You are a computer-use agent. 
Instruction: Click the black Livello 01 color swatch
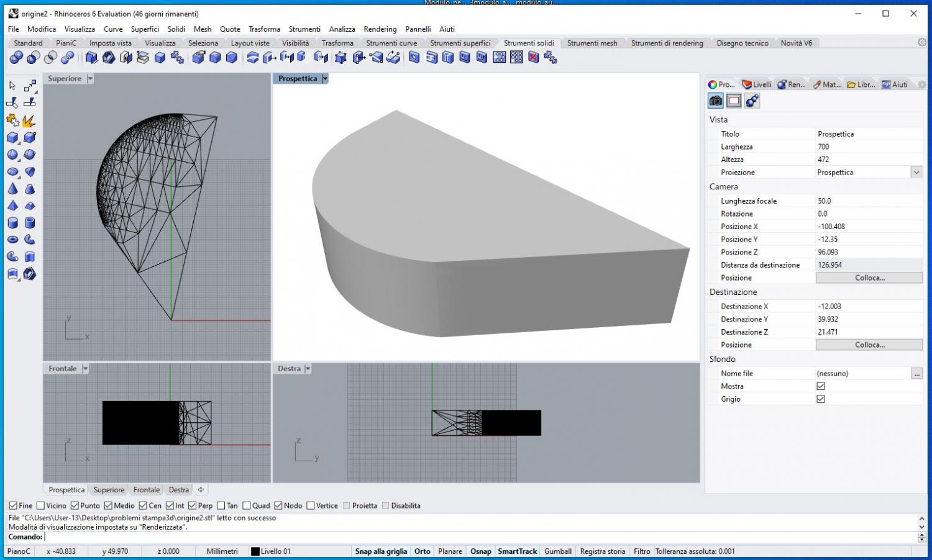click(255, 551)
